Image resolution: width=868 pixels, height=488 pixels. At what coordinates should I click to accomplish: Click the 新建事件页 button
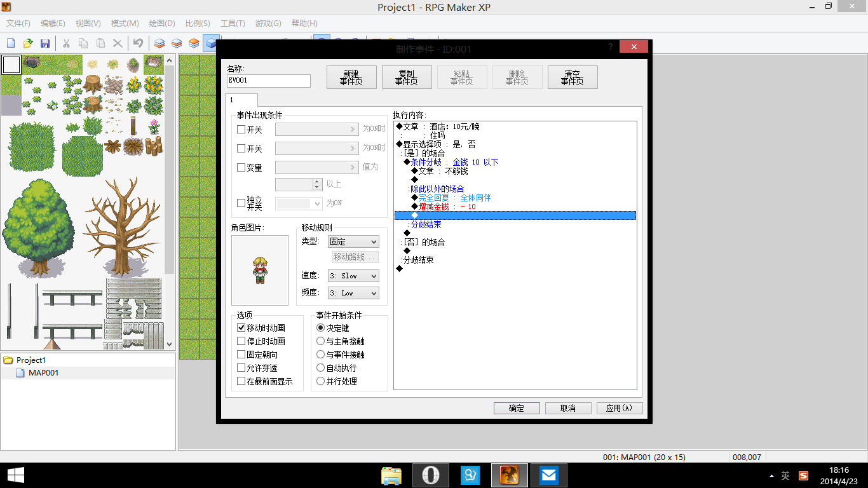coord(351,78)
